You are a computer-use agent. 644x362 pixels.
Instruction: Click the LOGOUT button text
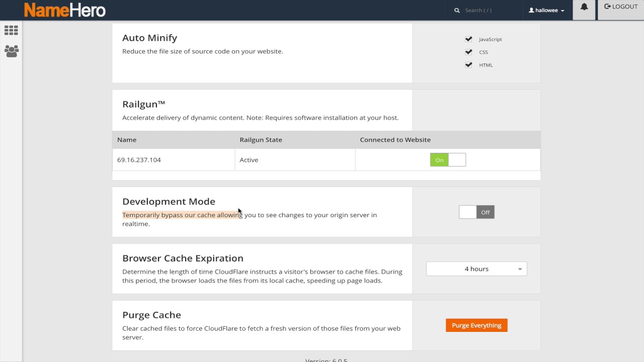[x=625, y=7]
